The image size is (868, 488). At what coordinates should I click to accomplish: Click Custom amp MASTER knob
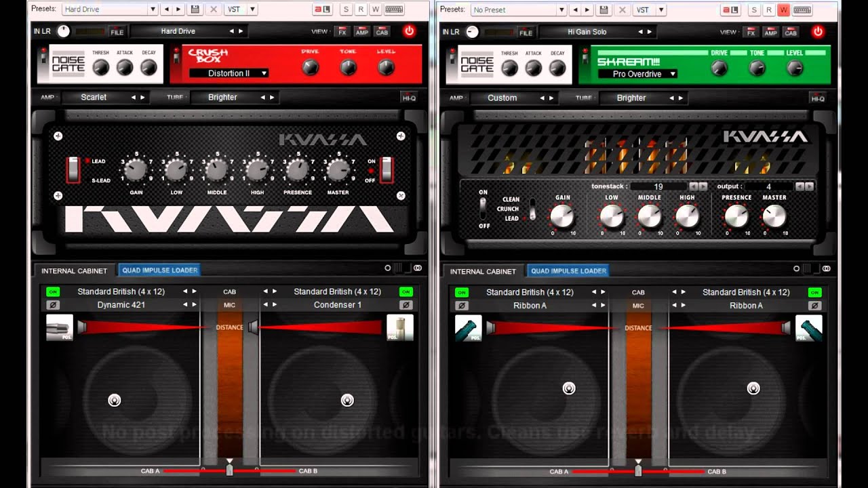click(x=774, y=217)
